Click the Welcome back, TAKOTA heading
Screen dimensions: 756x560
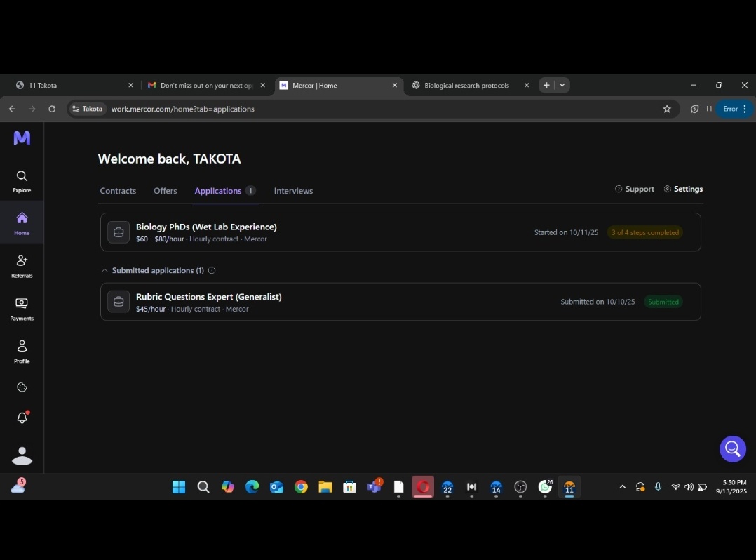pos(169,159)
